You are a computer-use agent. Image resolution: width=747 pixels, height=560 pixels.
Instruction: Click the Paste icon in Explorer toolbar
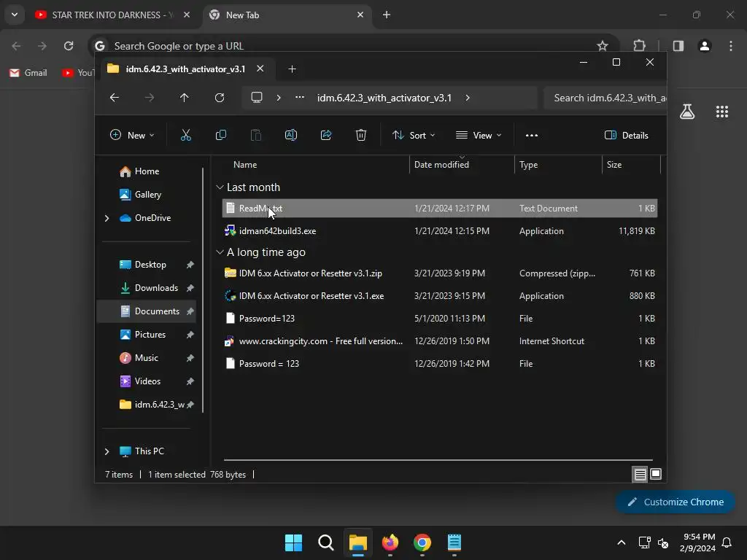pyautogui.click(x=256, y=135)
